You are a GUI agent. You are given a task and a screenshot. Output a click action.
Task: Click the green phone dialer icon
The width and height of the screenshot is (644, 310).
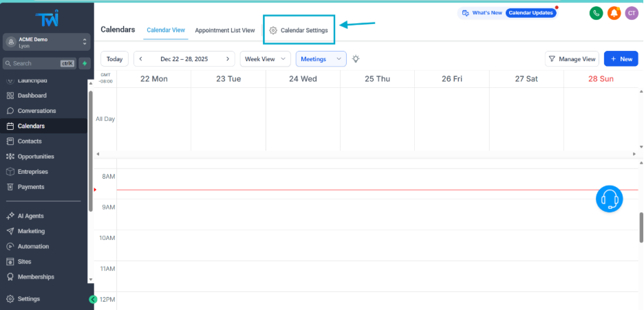(597, 12)
